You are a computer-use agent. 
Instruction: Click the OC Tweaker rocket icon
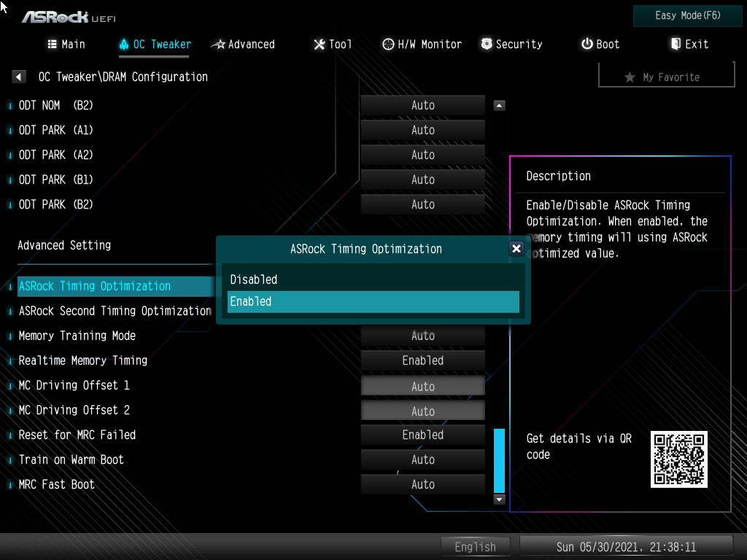(124, 44)
